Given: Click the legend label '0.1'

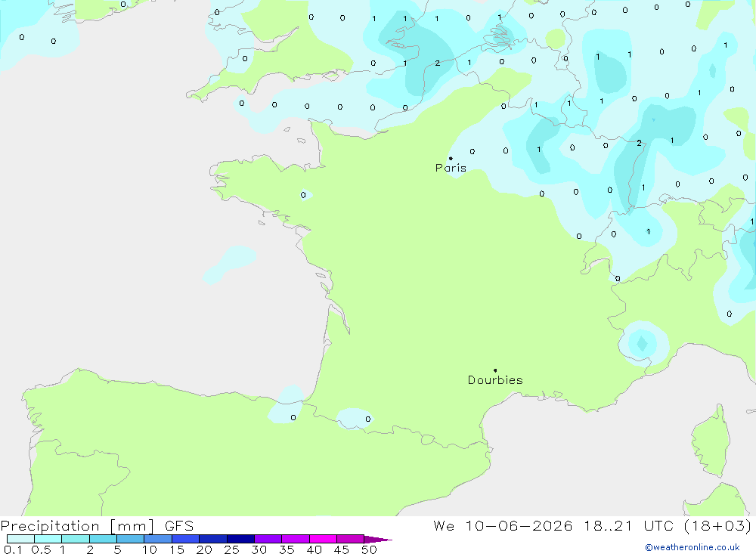Looking at the screenshot, I should pos(13,549).
